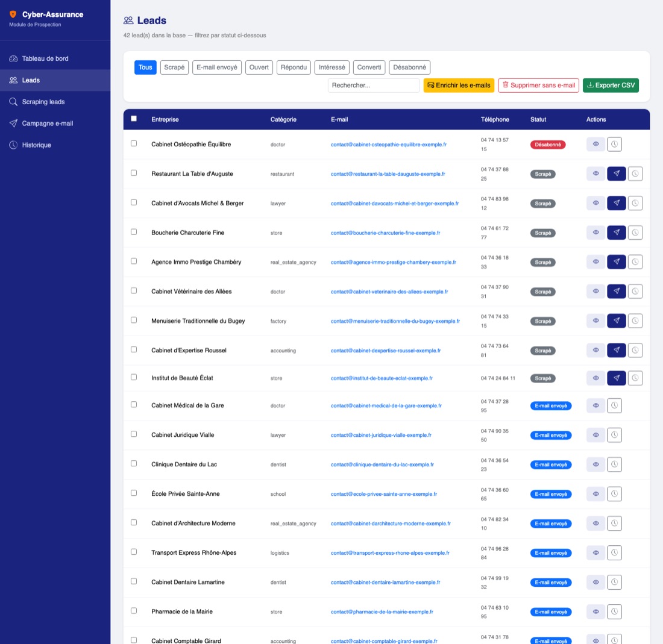
Task: Select Menuiserie Traditionnelle du Bugey row checkbox
Action: pyautogui.click(x=134, y=320)
